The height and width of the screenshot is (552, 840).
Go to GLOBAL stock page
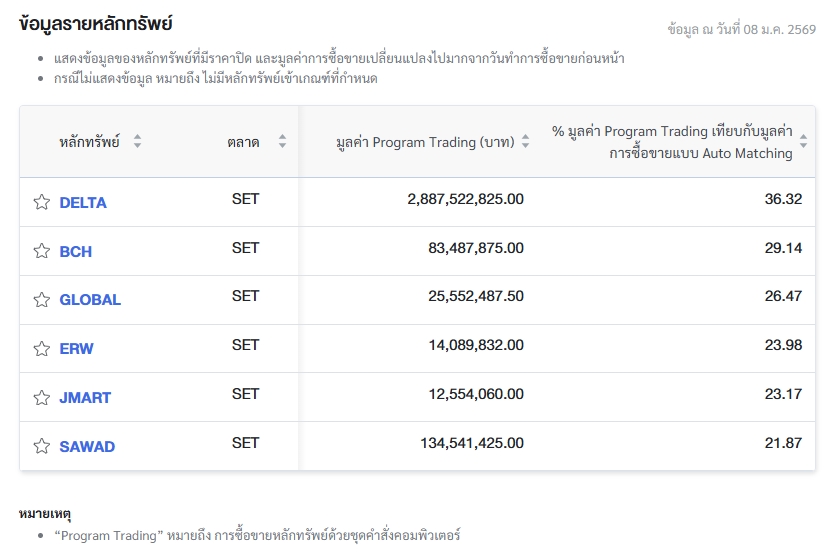click(x=90, y=300)
